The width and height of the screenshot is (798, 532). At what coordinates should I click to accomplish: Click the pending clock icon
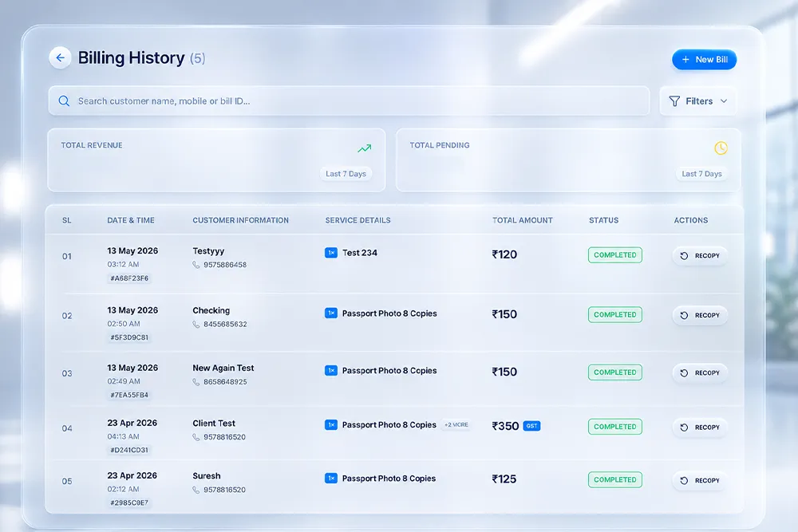point(721,148)
